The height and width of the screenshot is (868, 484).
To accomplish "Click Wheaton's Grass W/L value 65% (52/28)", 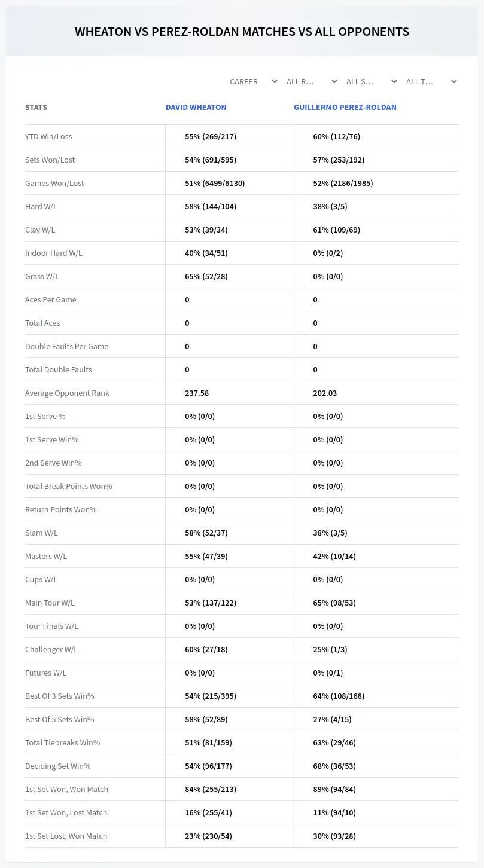I will coord(206,276).
